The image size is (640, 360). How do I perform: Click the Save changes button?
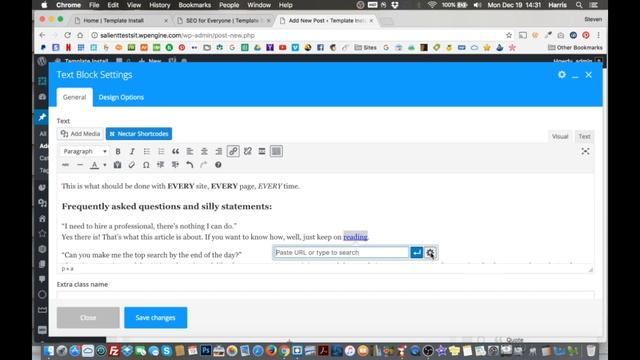pyautogui.click(x=156, y=318)
